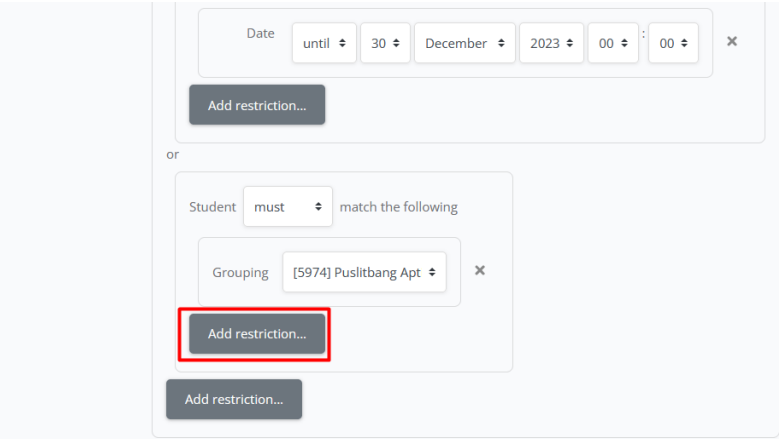The image size is (779, 439).
Task: Open the day dropdown showing 30
Action: click(385, 44)
